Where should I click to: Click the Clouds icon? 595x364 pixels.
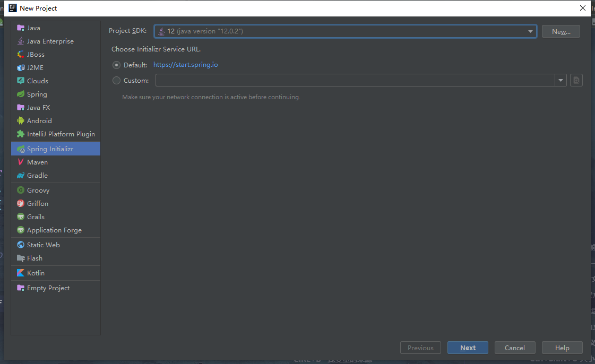[x=21, y=81]
